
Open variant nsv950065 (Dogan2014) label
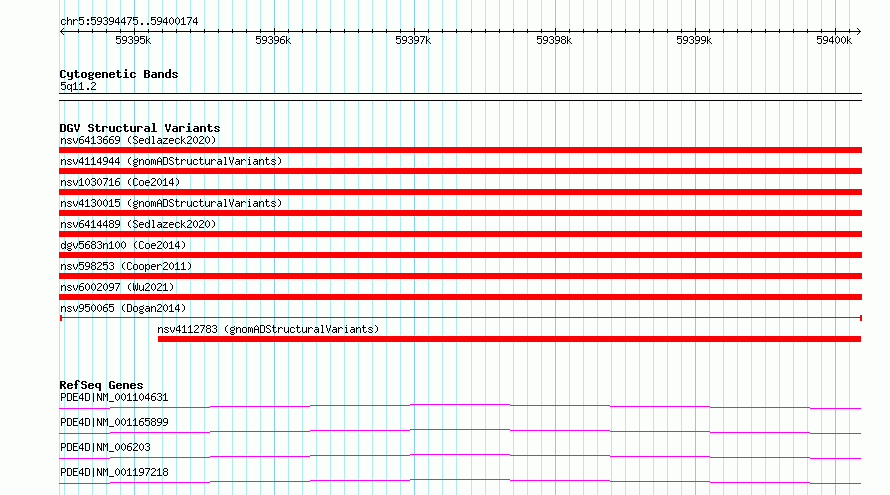[x=123, y=308]
